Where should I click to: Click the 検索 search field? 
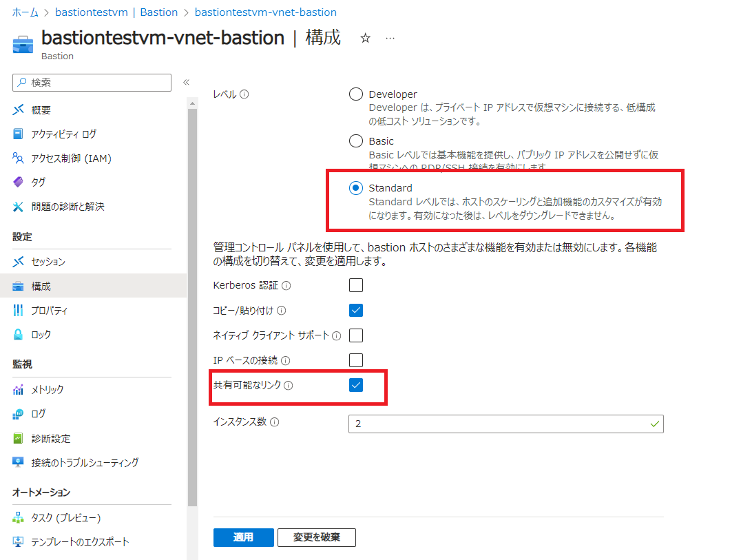[x=92, y=82]
